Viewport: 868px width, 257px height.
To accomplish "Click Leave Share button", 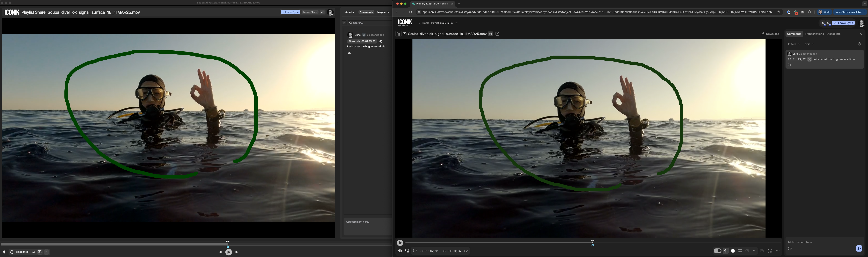I will pos(310,12).
